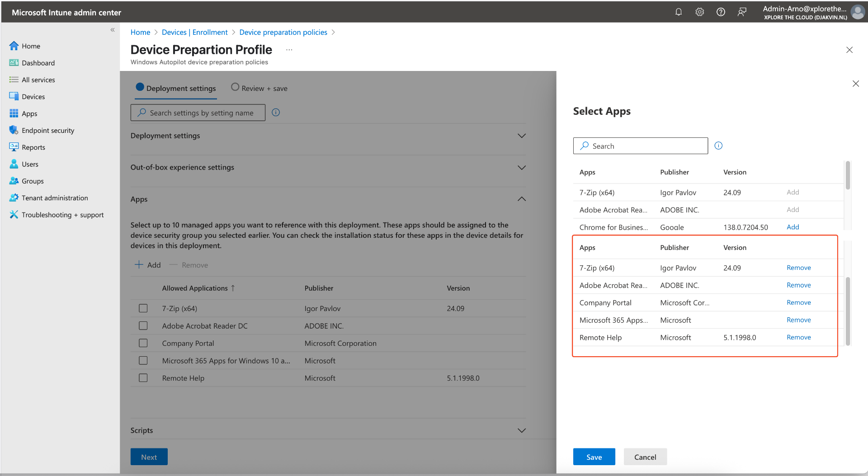Remove Remote Help from selected apps
868x476 pixels.
pos(798,337)
